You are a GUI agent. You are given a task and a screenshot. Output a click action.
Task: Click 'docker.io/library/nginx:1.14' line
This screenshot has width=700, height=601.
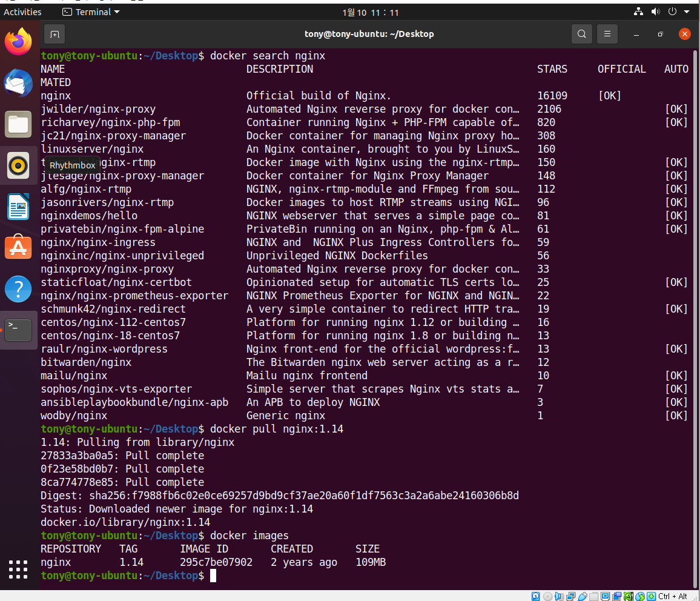(x=125, y=522)
